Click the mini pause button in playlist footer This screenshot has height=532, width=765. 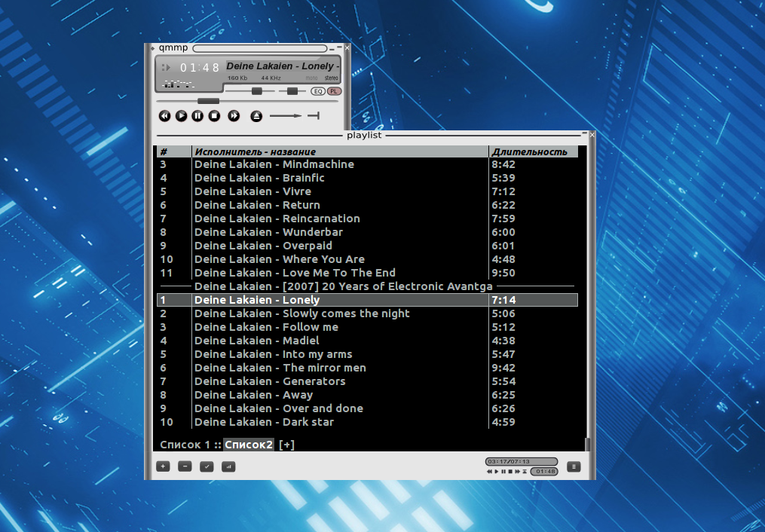[503, 472]
